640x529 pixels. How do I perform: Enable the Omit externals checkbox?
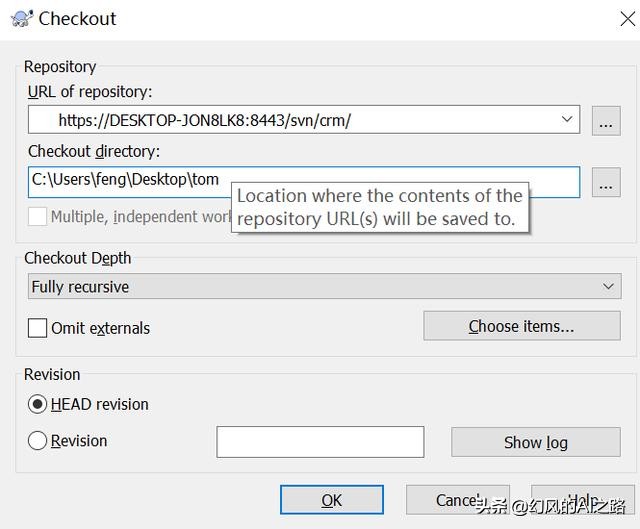pyautogui.click(x=38, y=328)
